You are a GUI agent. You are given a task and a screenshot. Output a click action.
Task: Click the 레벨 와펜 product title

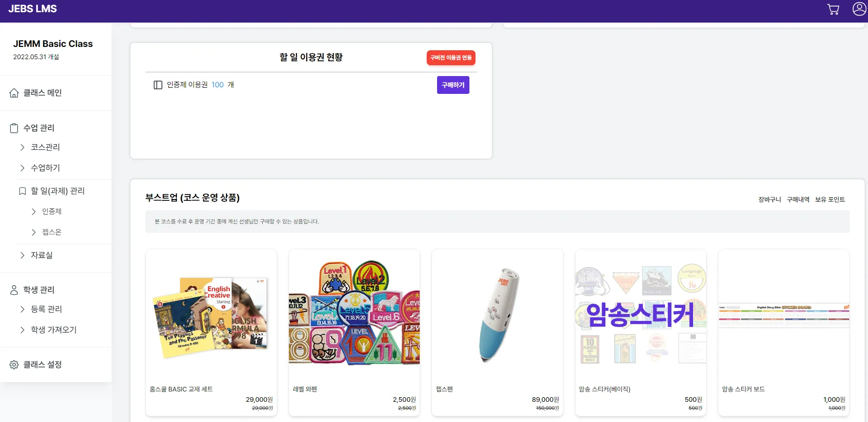(x=305, y=389)
